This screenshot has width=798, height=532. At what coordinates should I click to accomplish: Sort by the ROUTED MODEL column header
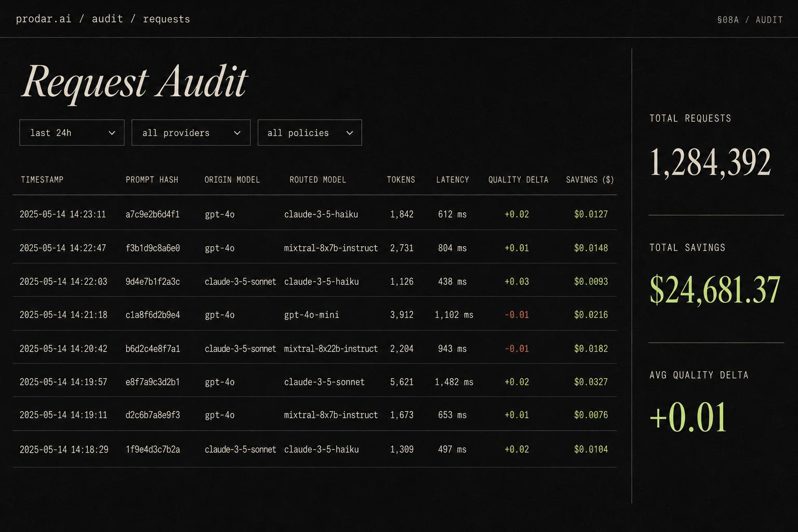pos(317,180)
